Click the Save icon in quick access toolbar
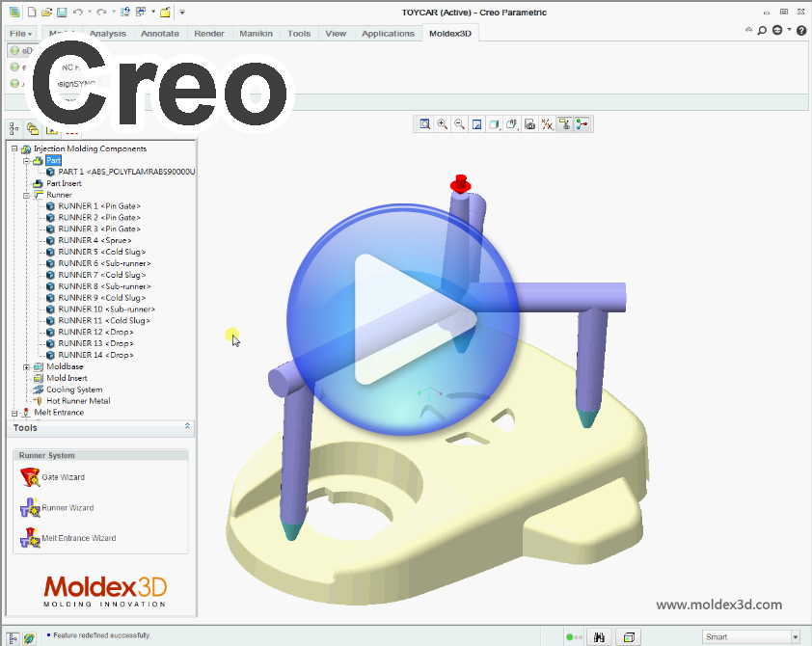812x646 pixels. pyautogui.click(x=61, y=12)
